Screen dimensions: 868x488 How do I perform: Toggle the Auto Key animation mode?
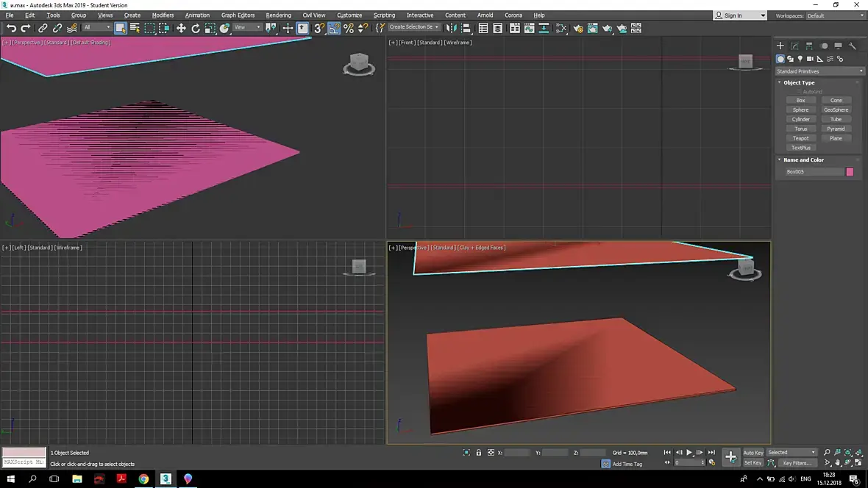[753, 453]
